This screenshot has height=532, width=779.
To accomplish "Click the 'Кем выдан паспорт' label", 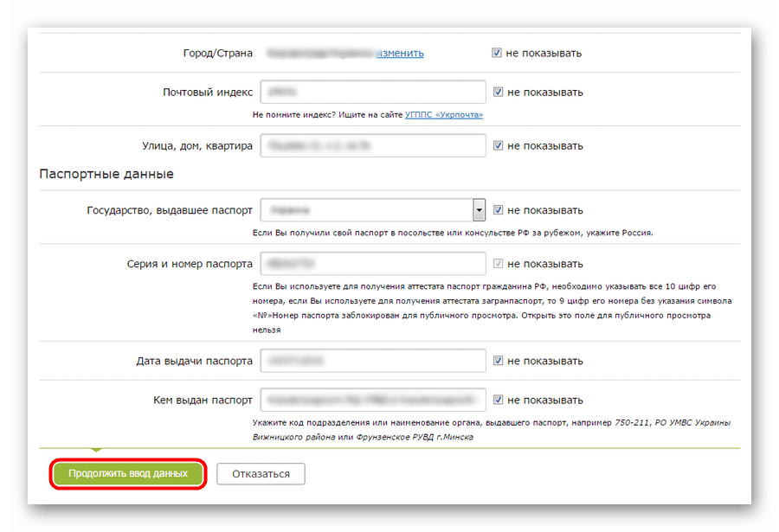I will click(x=203, y=401).
